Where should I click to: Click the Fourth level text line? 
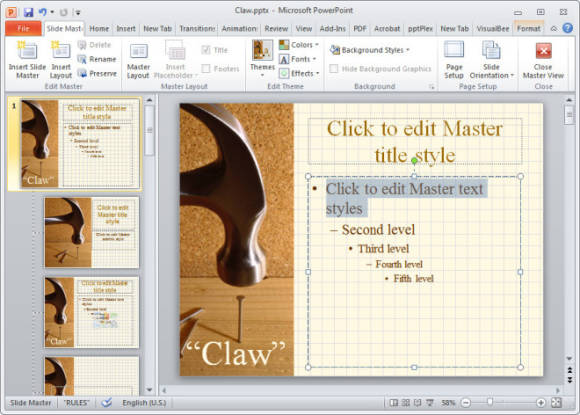[x=399, y=264]
